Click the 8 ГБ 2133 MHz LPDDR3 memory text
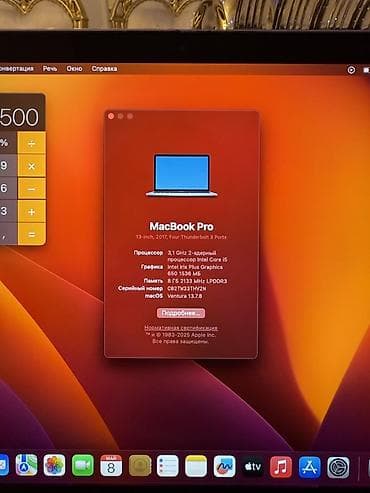The height and width of the screenshot is (493, 370). (x=197, y=281)
